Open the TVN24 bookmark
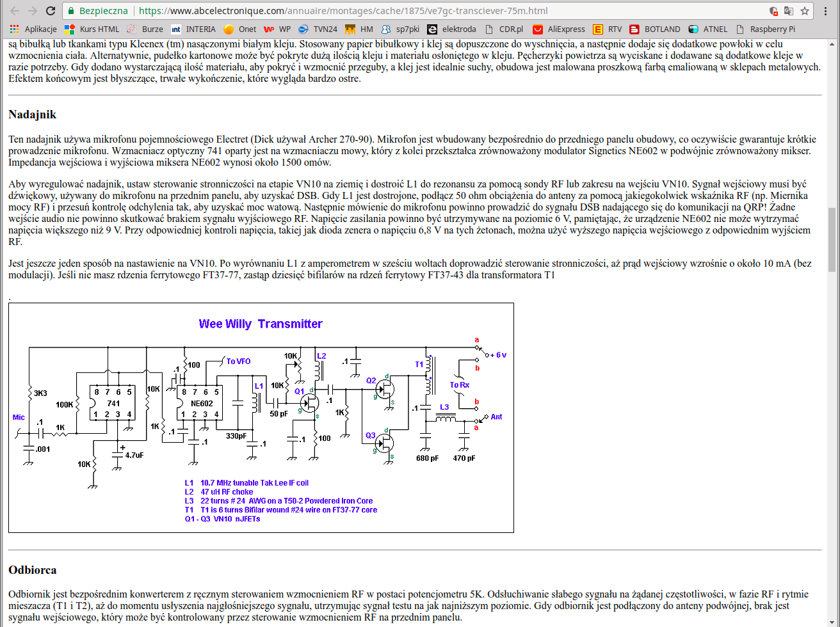Image resolution: width=840 pixels, height=627 pixels. coord(318,29)
